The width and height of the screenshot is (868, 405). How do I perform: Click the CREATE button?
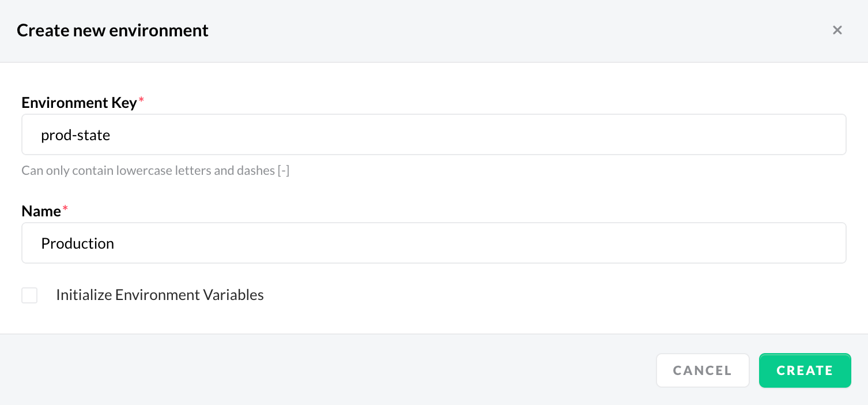805,370
